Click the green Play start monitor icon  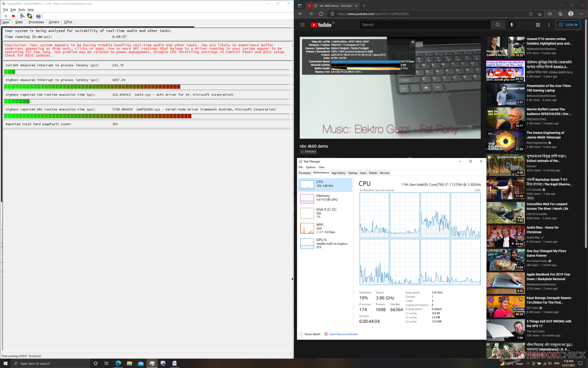click(6, 16)
